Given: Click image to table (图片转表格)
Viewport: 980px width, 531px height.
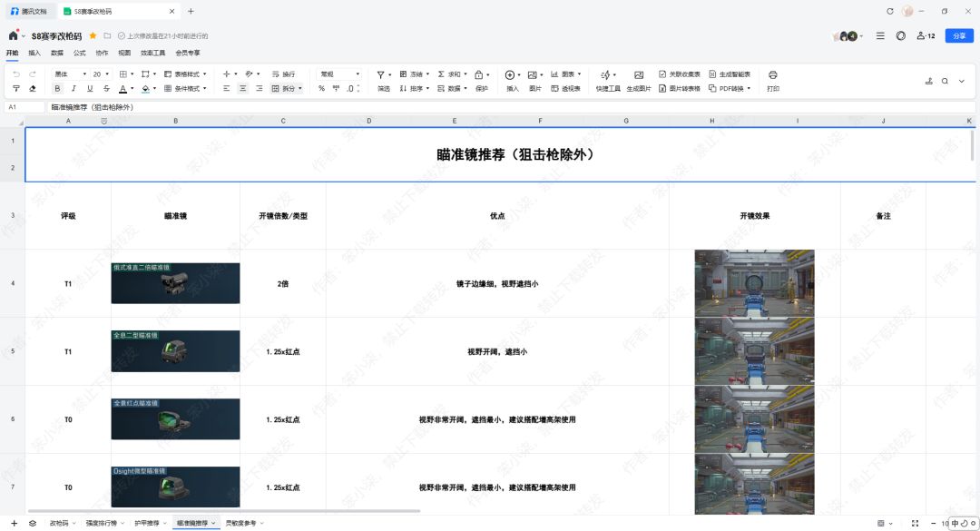Looking at the screenshot, I should [680, 88].
